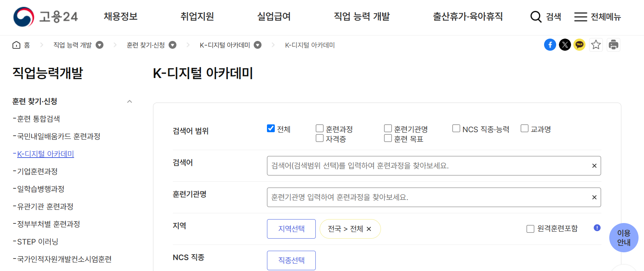
Task: Expand 직업 능력 개발 breadcrumb dropdown
Action: (100, 45)
